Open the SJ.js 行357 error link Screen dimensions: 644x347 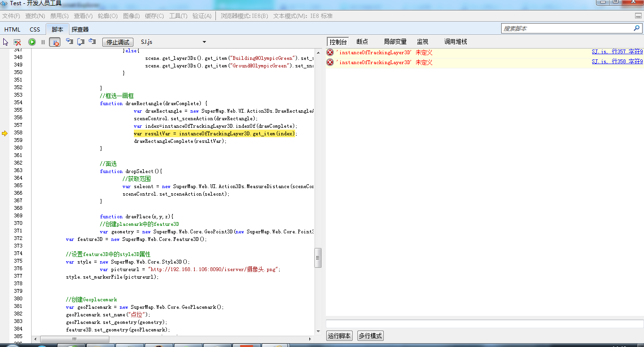point(617,52)
